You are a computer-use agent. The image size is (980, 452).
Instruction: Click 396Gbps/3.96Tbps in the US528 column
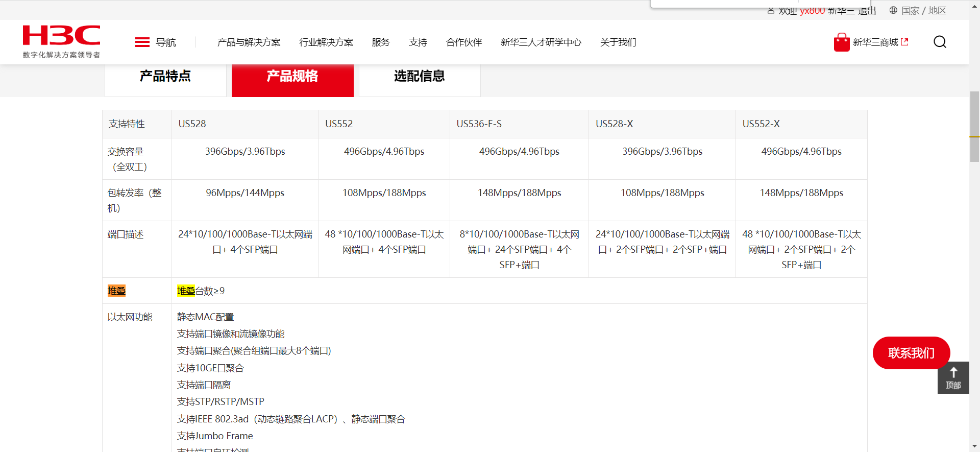coord(245,152)
